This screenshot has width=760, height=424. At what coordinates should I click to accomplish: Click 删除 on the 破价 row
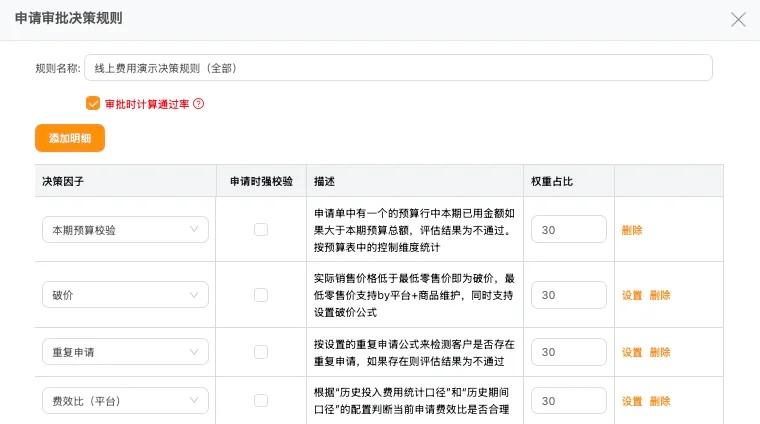pyautogui.click(x=660, y=295)
